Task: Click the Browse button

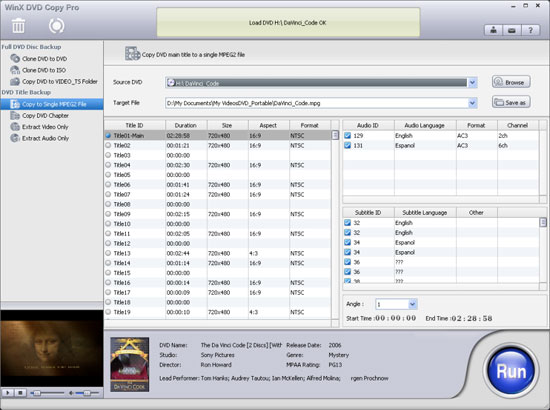Action: point(511,82)
